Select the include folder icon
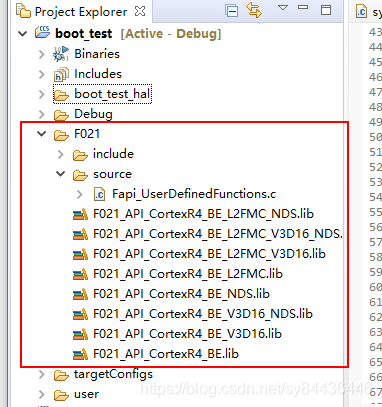This screenshot has height=407, width=382. (80, 155)
